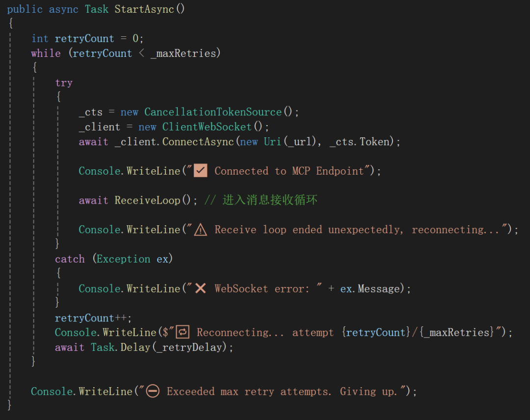
Task: Select the _maxRetries variable in the while condition
Action: pos(185,53)
